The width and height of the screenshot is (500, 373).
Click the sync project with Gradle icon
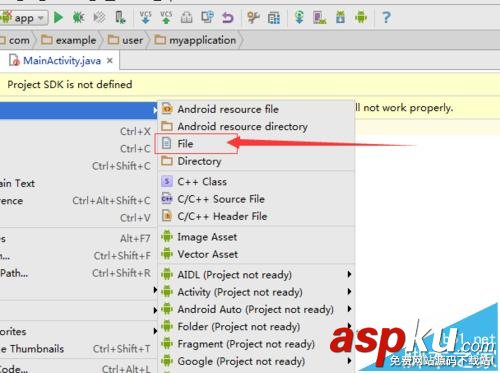click(299, 17)
